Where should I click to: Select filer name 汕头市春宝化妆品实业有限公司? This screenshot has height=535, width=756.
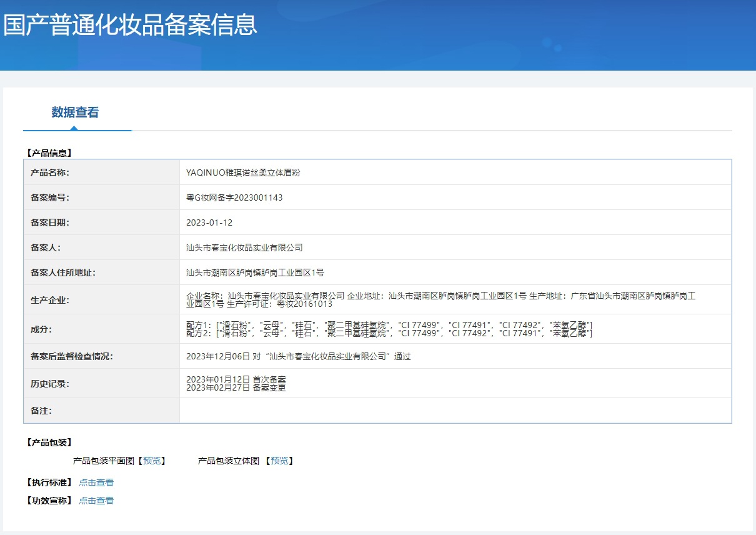[x=244, y=247]
